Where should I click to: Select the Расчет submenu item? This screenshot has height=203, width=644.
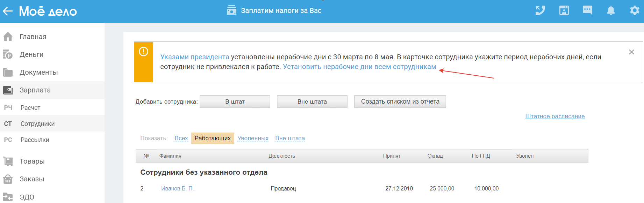coord(30,108)
